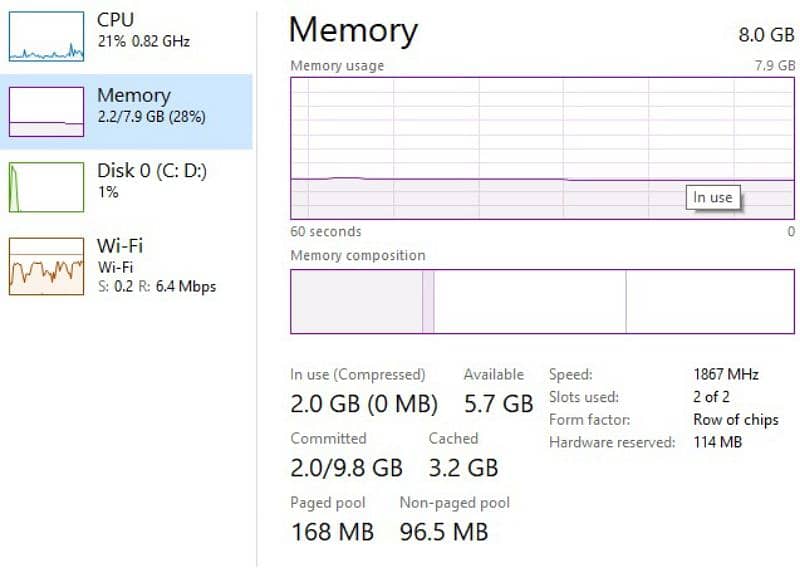The image size is (800, 568).
Task: Click the modified segment in memory composition
Action: tap(428, 301)
